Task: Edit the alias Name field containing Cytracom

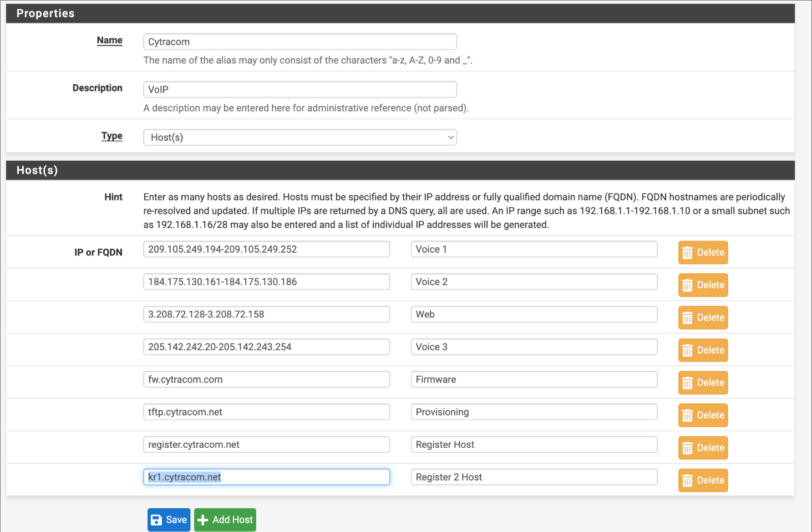Action: (300, 42)
